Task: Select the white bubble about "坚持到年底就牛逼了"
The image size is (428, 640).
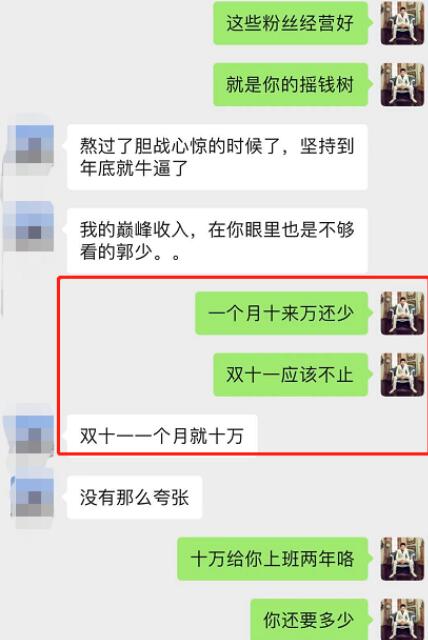Action: [x=215, y=157]
